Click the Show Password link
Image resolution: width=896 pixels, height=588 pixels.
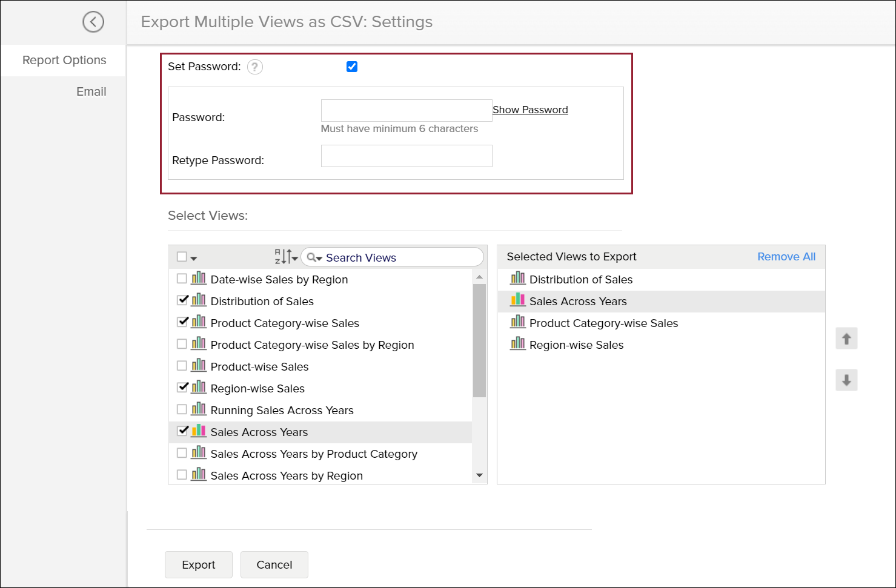point(530,110)
